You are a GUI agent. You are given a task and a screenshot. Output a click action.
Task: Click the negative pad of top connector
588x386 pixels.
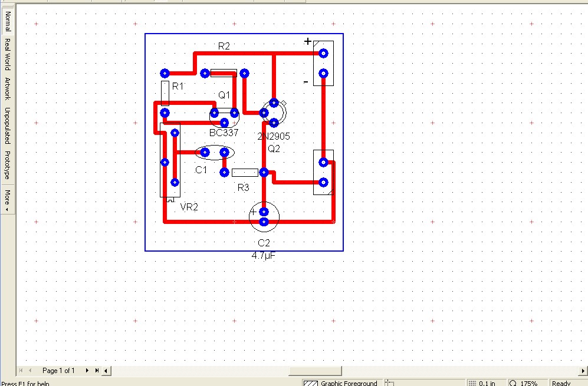323,73
